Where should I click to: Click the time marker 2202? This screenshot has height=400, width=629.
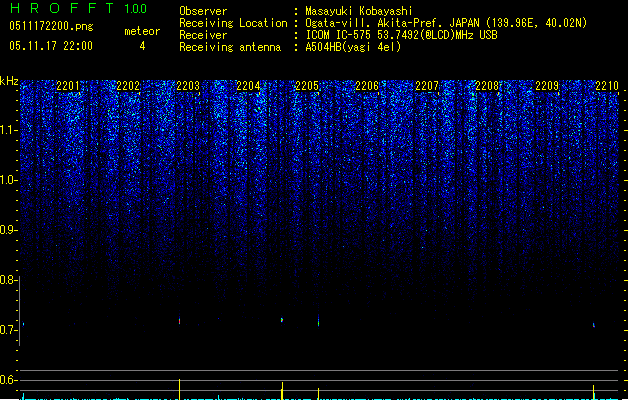[x=128, y=86]
